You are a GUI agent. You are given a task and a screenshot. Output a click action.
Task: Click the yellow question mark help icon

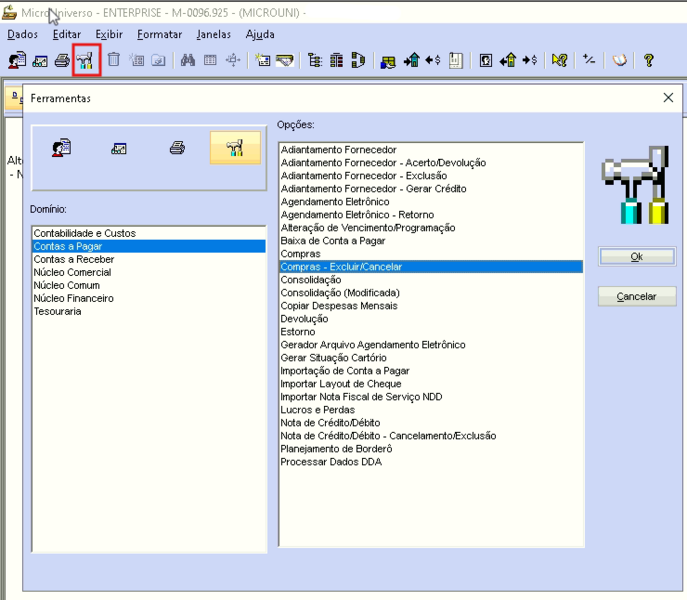(x=649, y=60)
